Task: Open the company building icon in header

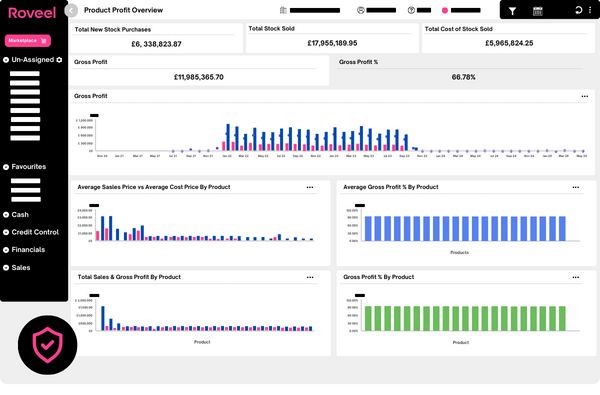Action: point(283,10)
